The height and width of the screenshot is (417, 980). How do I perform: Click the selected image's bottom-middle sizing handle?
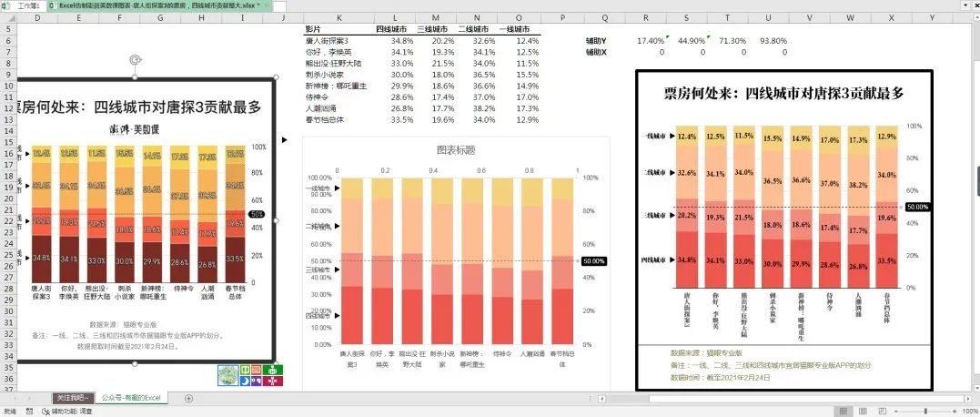pos(136,362)
